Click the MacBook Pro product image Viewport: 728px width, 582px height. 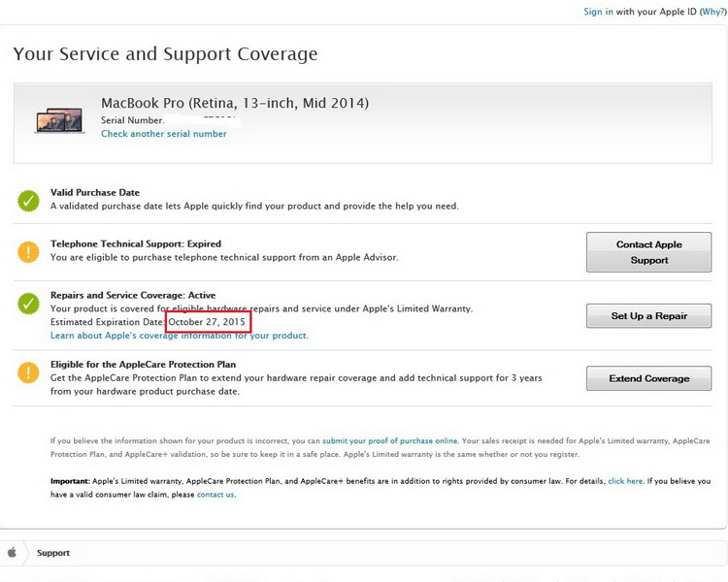click(60, 119)
